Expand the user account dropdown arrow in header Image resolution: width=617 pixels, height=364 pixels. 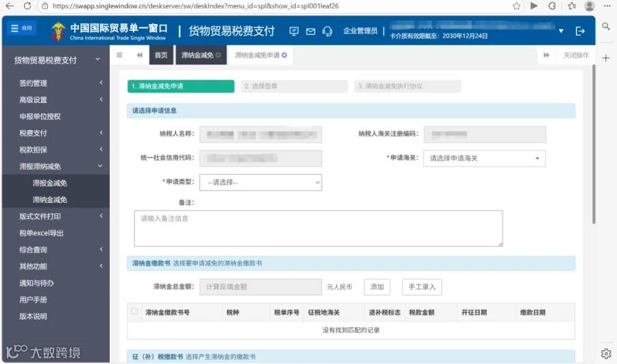pyautogui.click(x=561, y=31)
